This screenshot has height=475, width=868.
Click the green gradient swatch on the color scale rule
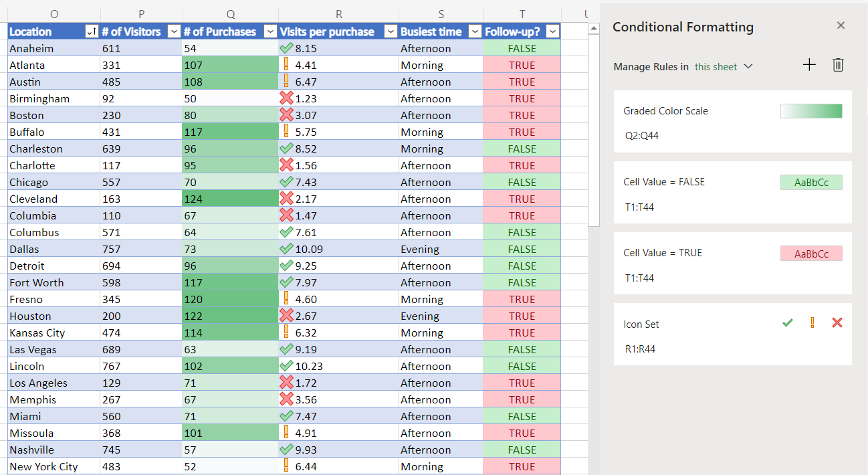[811, 111]
